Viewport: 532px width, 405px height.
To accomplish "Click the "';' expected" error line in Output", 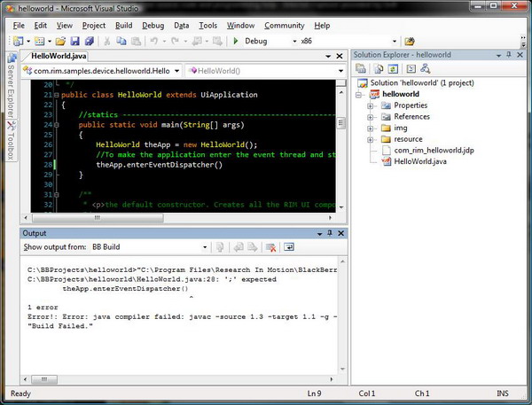I will click(152, 279).
